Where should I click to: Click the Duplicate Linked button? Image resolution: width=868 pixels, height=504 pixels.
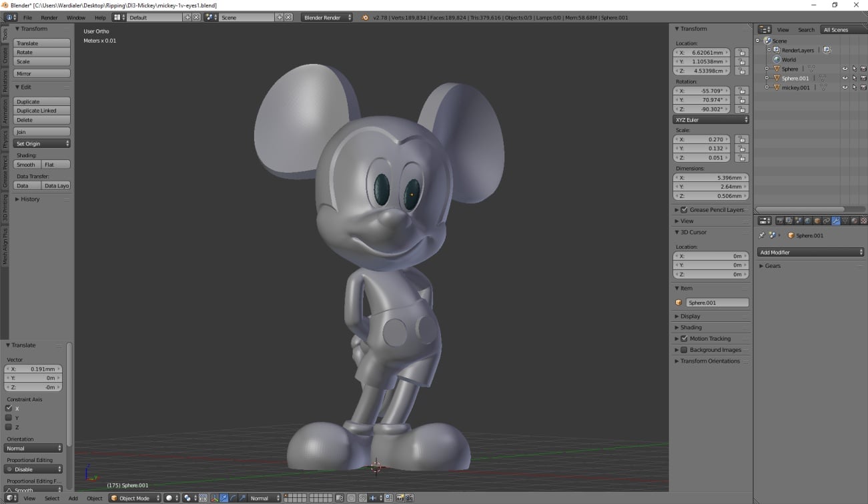[42, 111]
